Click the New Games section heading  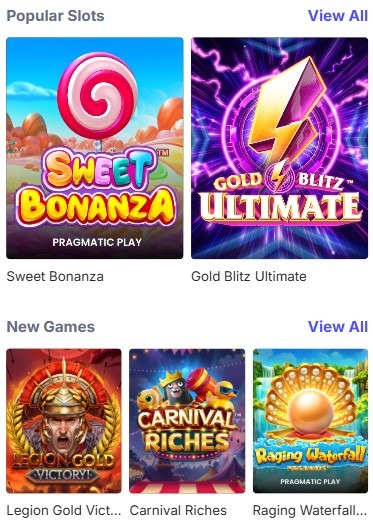coord(51,327)
